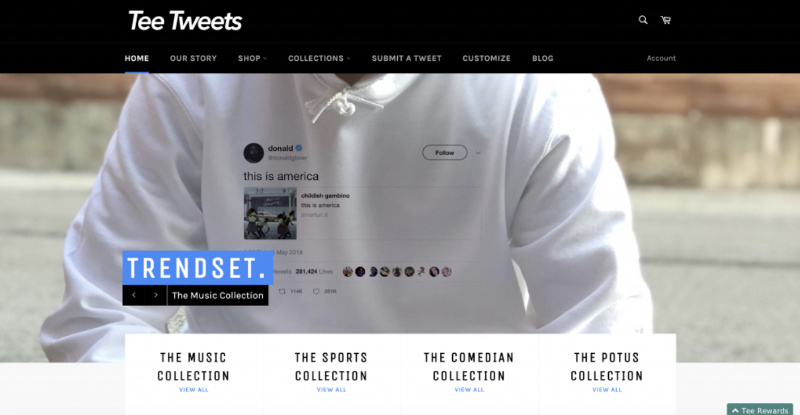Viewport: 800px width, 415px height.
Task: Select the Home nav item
Action: [x=137, y=58]
